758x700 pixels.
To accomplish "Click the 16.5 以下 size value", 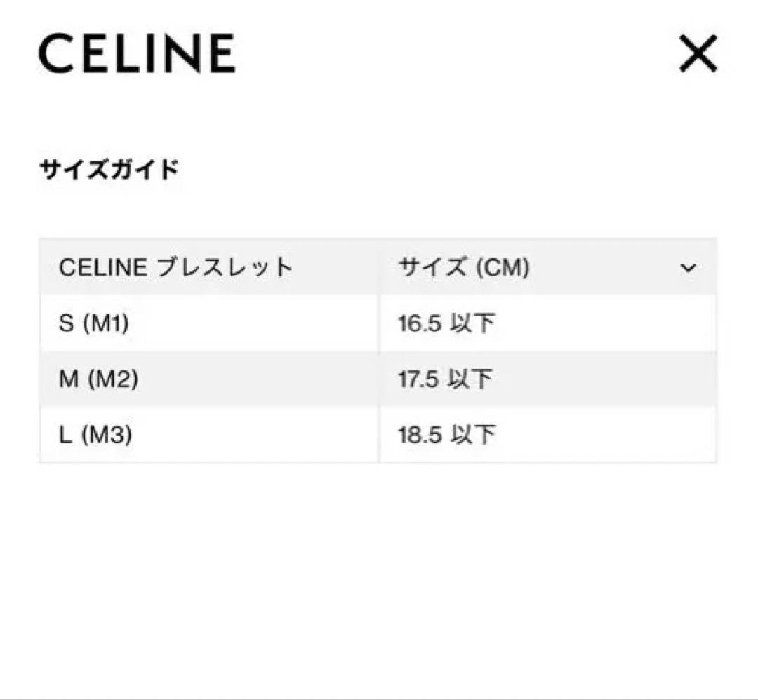I will [446, 322].
